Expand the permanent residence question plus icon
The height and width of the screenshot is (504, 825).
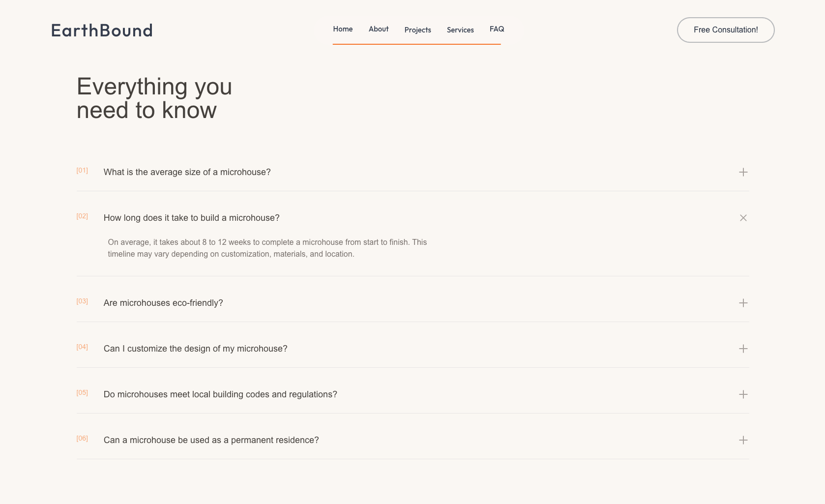743,440
